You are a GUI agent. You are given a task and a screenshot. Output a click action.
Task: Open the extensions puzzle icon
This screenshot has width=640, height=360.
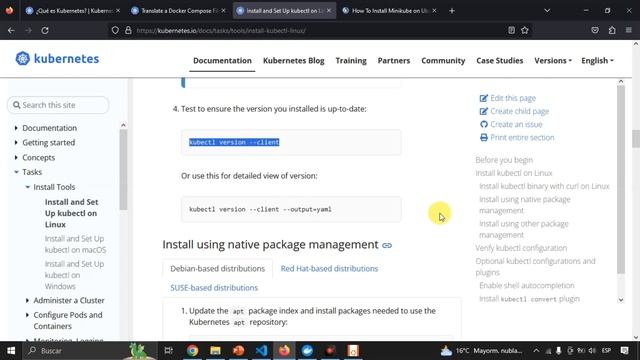tap(612, 30)
